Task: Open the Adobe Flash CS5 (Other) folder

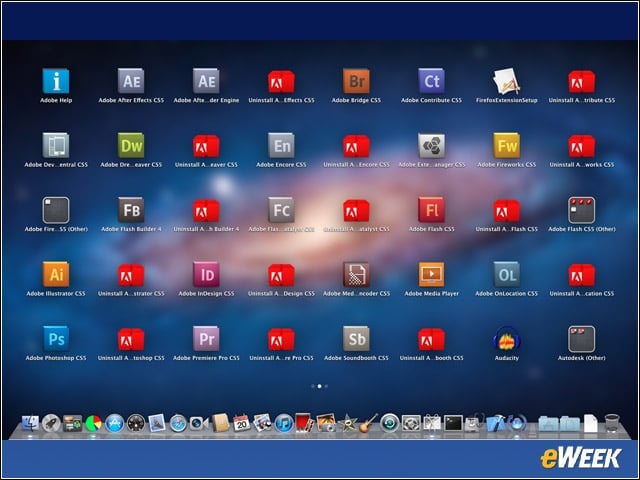Action: point(582,210)
